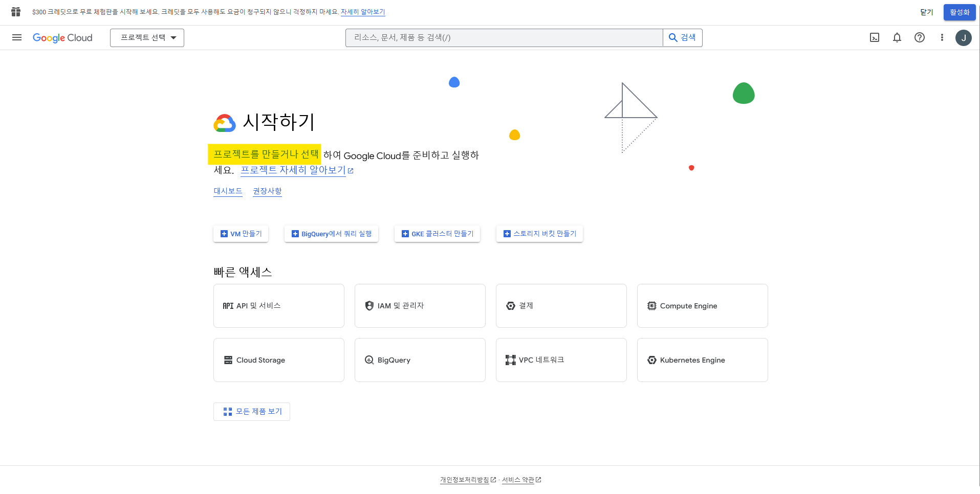Click the Google Cloud logo beside 시작하기
The image size is (980, 494).
[225, 123]
